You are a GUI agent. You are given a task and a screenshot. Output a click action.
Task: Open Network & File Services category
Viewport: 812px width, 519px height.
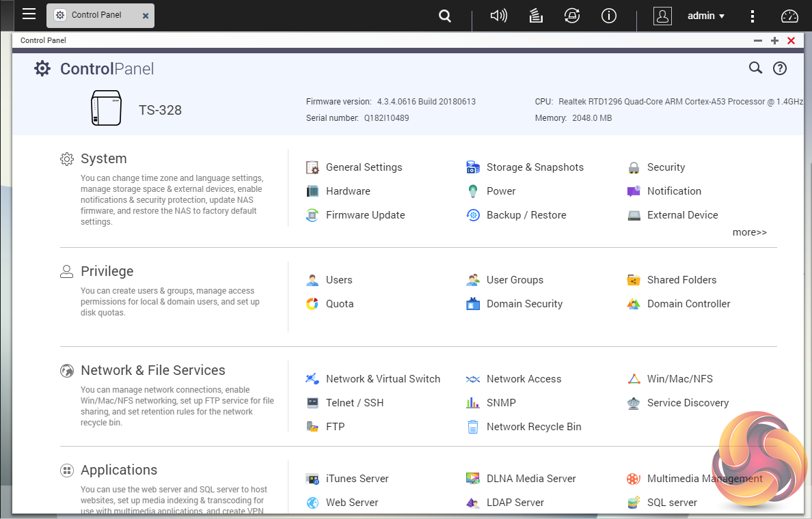click(152, 371)
